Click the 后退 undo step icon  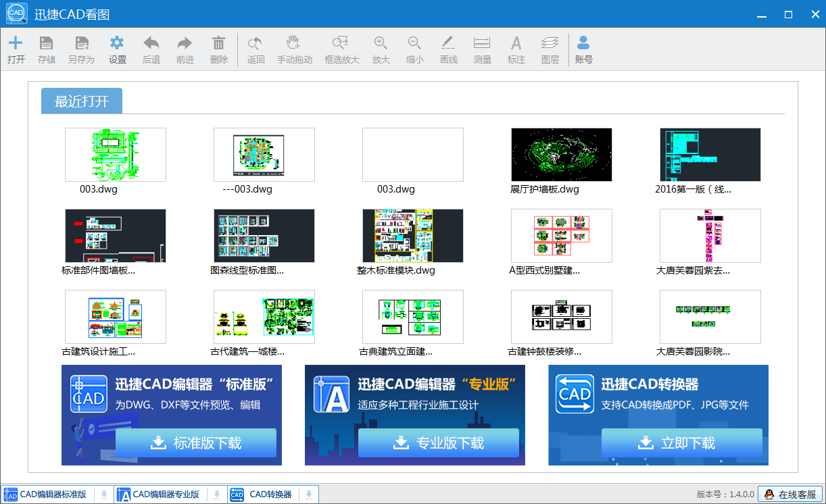pos(151,49)
